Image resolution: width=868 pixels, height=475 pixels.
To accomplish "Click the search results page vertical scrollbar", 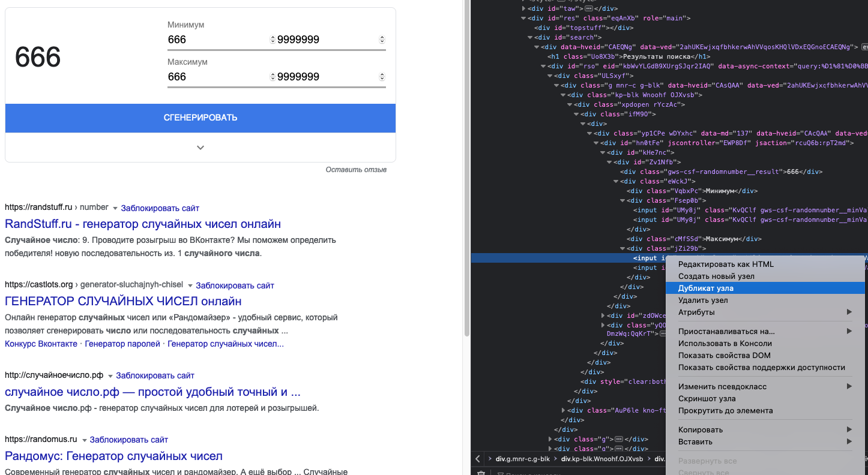I will [466, 168].
